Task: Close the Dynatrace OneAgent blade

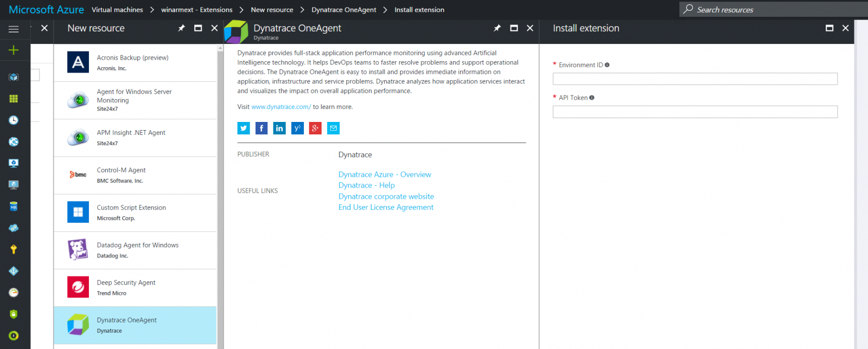Action: click(530, 28)
